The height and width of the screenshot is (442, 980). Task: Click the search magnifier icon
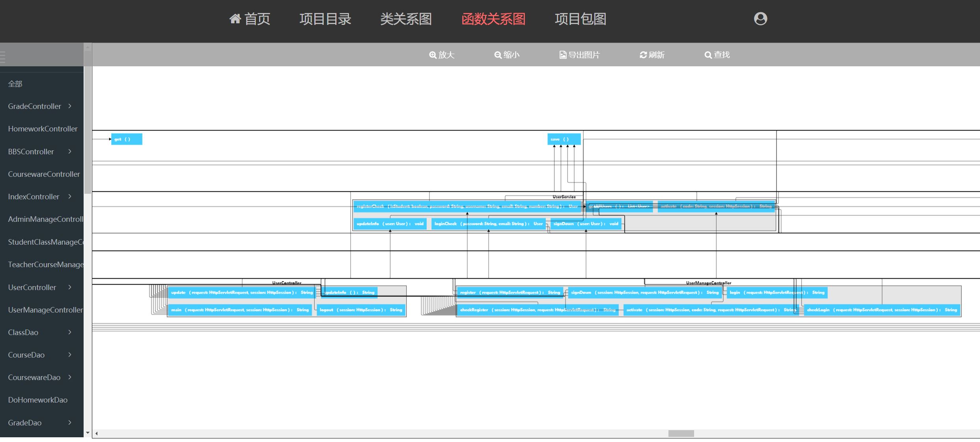coord(708,55)
